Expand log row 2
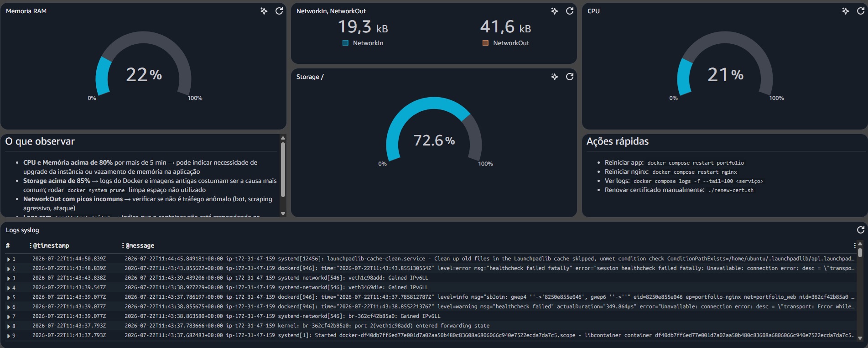868x348 pixels. click(8, 269)
